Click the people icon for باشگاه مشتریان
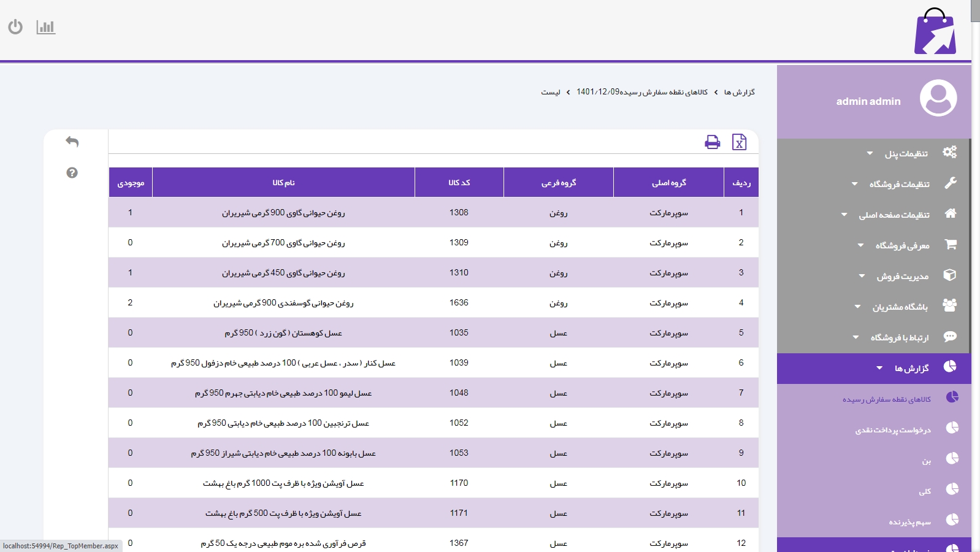The image size is (980, 552). point(950,305)
